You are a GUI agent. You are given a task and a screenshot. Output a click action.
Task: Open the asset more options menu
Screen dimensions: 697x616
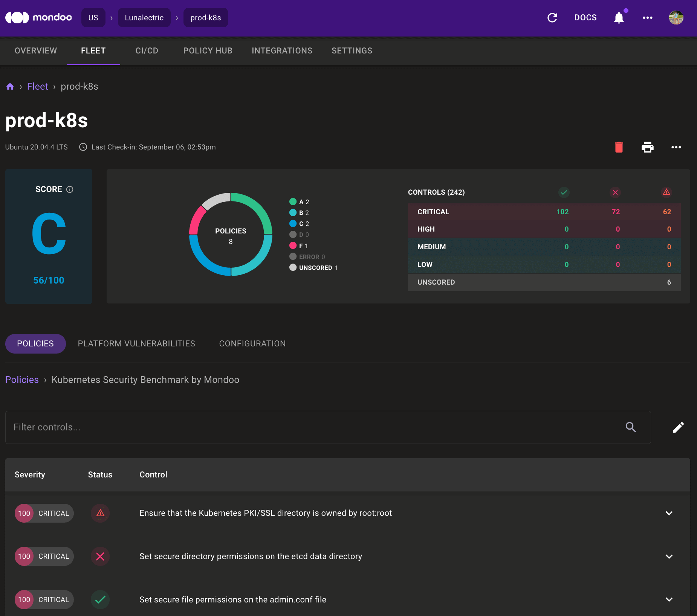click(x=676, y=147)
